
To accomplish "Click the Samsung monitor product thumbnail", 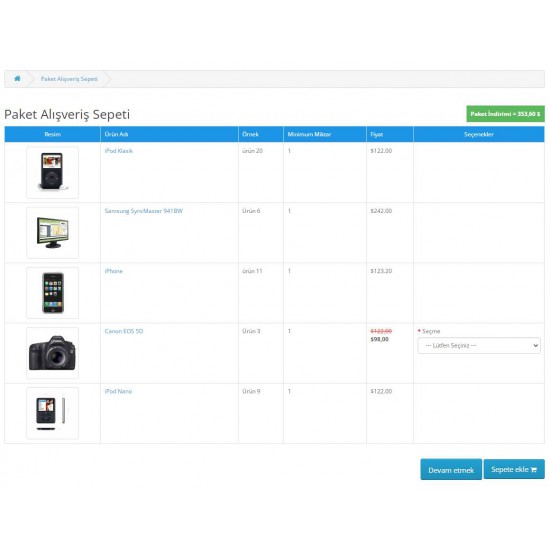I will pos(53,233).
